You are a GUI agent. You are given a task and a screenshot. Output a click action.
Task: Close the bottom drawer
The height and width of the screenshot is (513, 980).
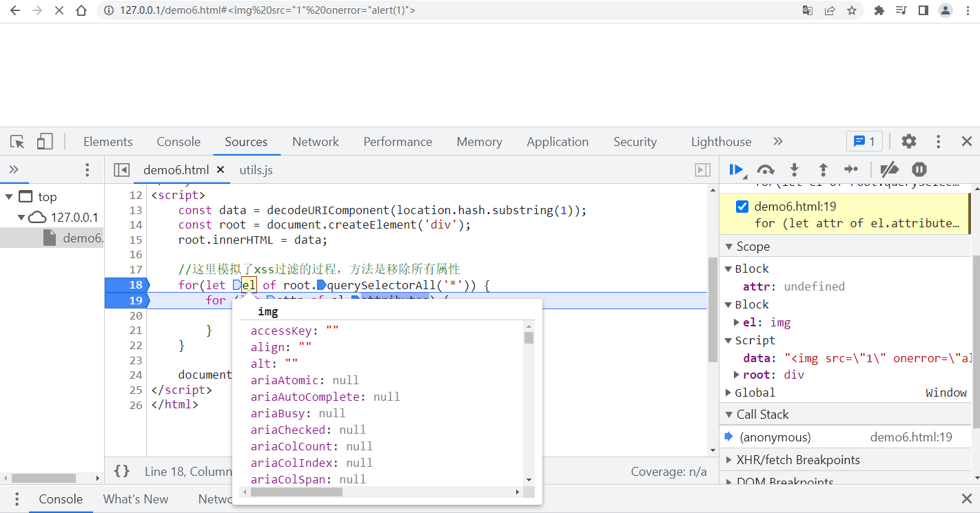pyautogui.click(x=967, y=499)
